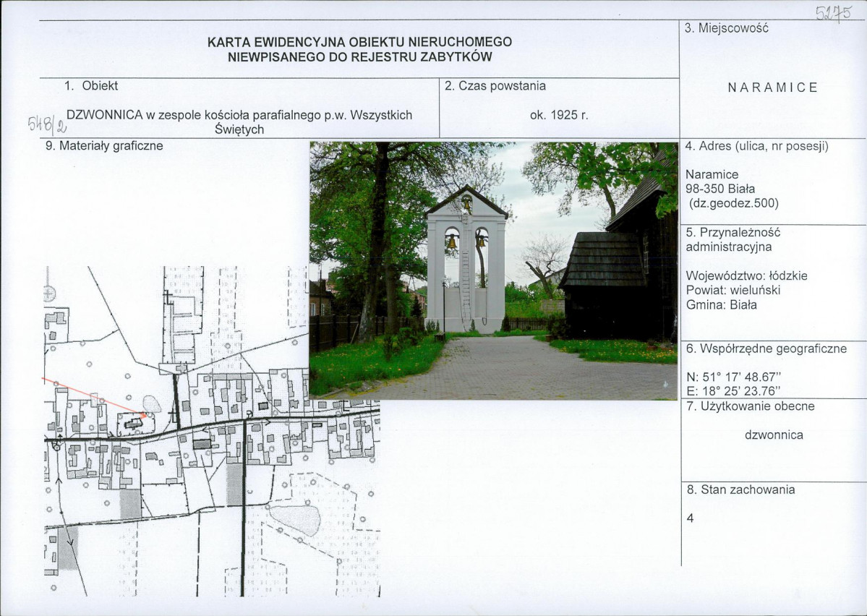Click the handwritten 548/2 annotation

(48, 124)
